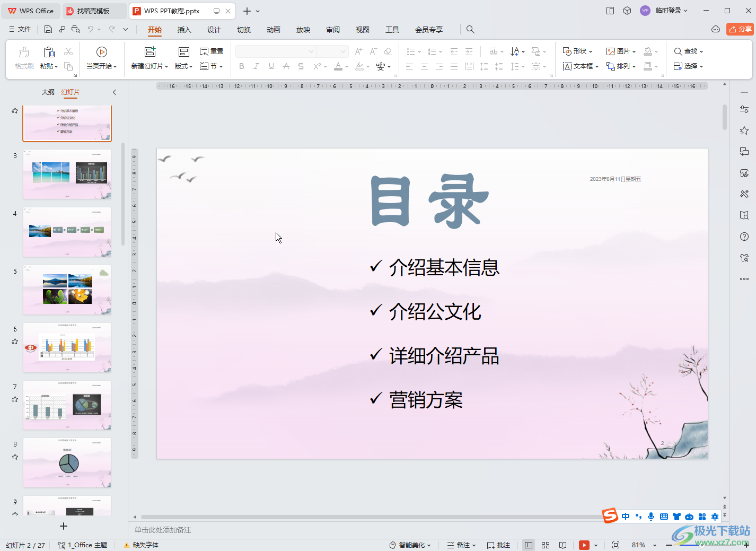
Task: Switch to the Animation (动画) tab
Action: pos(273,30)
